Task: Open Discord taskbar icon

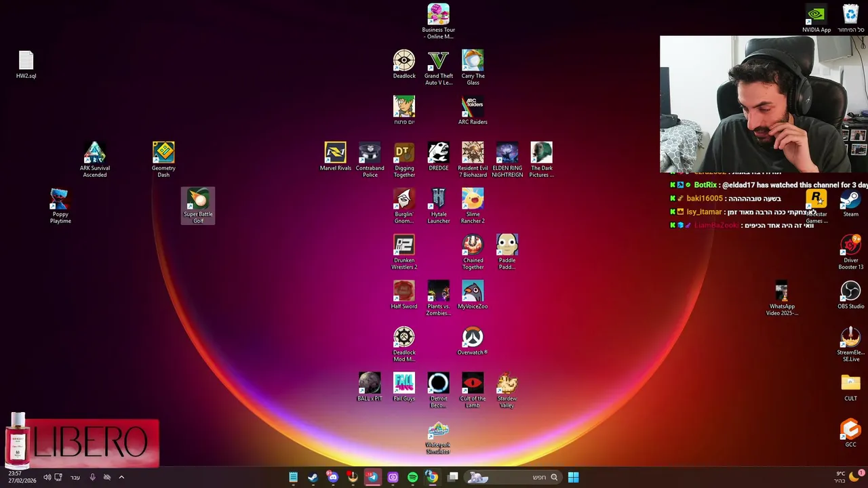Action: (x=332, y=477)
